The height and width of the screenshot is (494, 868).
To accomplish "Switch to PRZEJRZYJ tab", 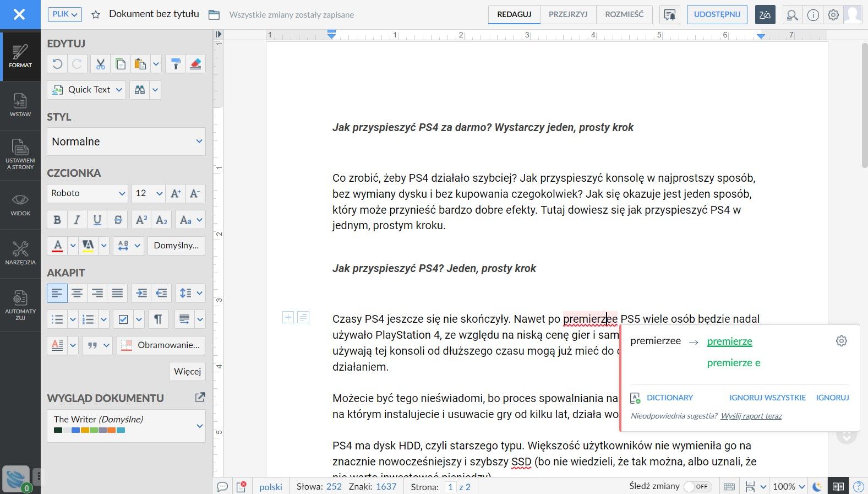I will pos(568,14).
